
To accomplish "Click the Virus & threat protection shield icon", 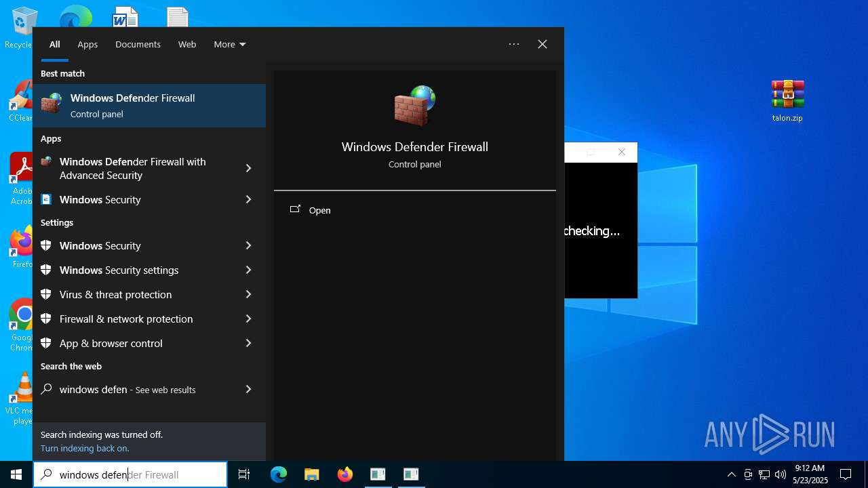I will click(46, 294).
